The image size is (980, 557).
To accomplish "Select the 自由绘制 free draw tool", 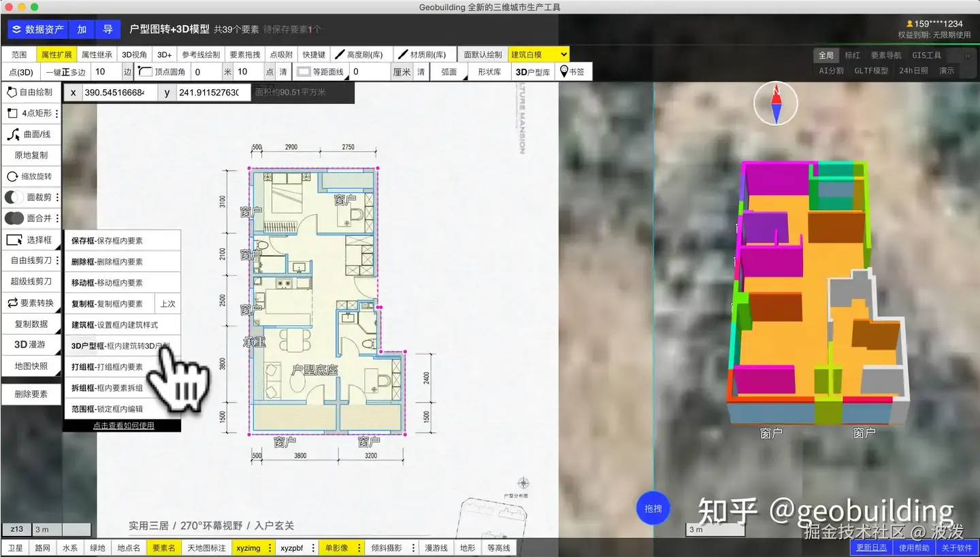I will coord(31,92).
